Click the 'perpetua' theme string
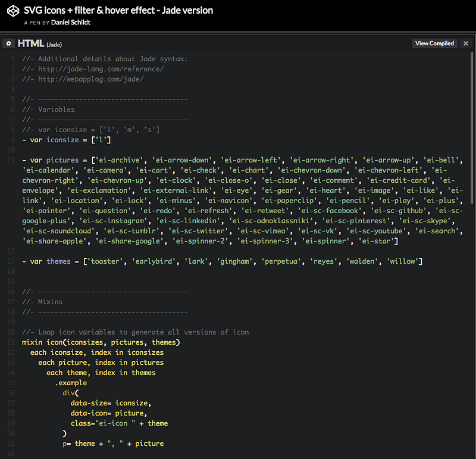The height and width of the screenshot is (459, 476). click(x=281, y=261)
